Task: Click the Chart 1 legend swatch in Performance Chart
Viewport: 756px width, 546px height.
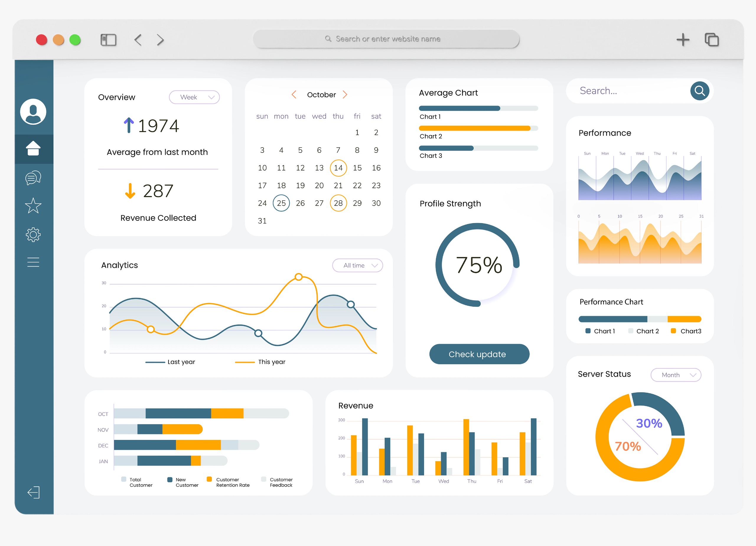Action: click(x=588, y=331)
